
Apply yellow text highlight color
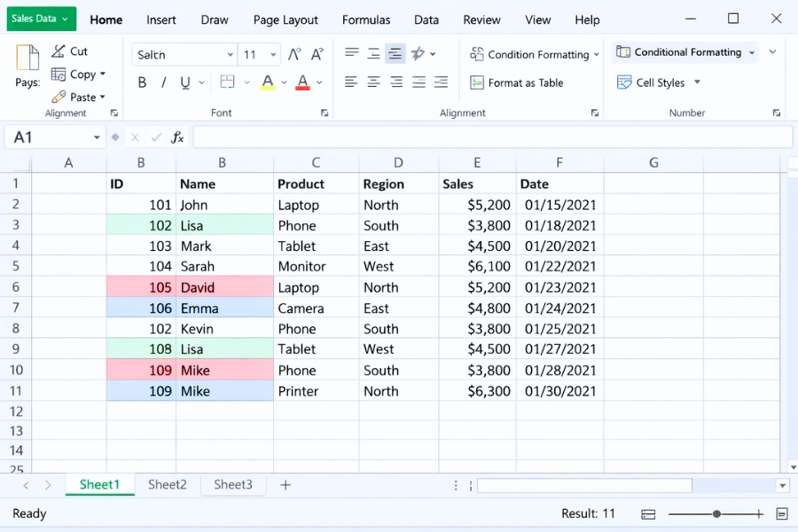[x=269, y=82]
